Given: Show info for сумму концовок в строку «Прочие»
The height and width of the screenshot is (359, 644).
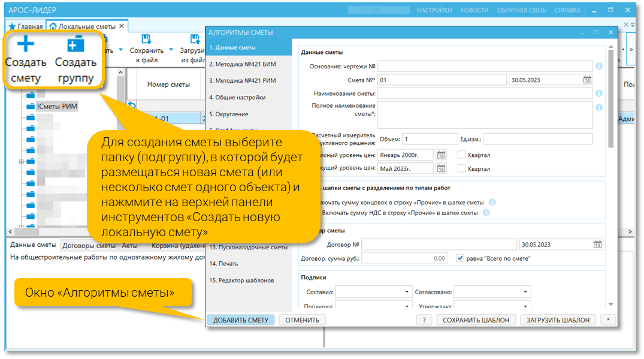Looking at the screenshot, I should (492, 202).
